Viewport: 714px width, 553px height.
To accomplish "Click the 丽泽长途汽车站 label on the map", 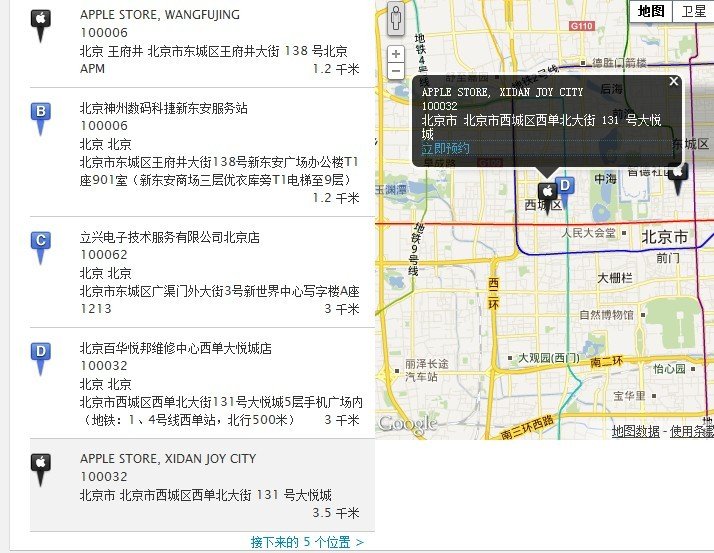I will click(427, 370).
